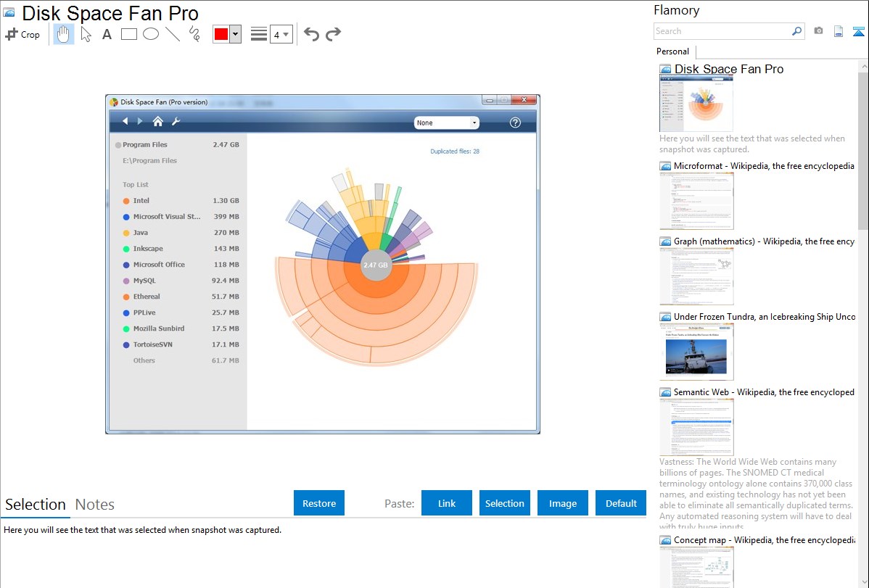This screenshot has width=869, height=588.
Task: Click the Under Frozen Tundra snapshot title
Action: point(765,317)
